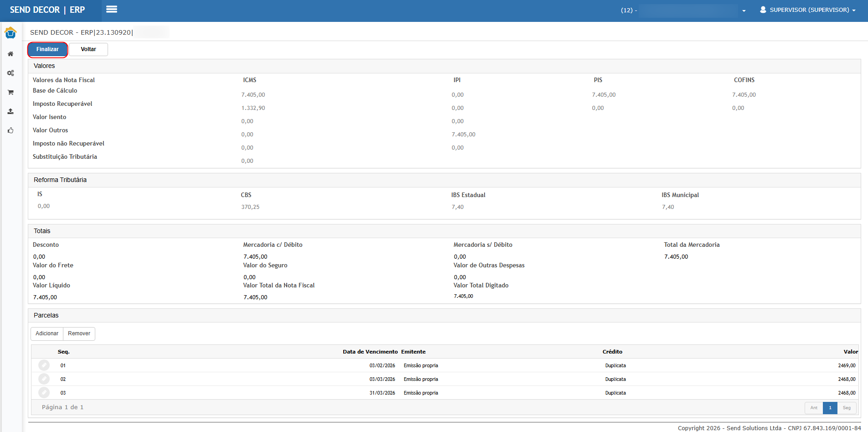Open the shopping cart icon in sidebar

tap(10, 92)
